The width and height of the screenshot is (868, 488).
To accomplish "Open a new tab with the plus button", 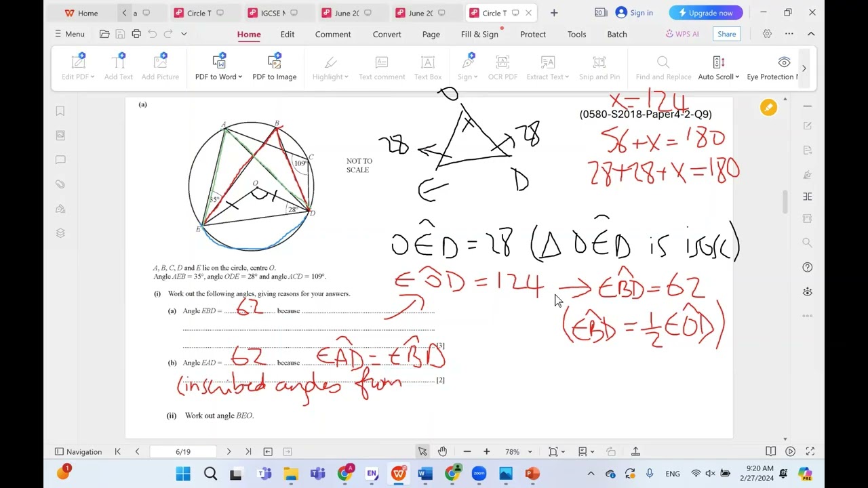I will point(554,13).
